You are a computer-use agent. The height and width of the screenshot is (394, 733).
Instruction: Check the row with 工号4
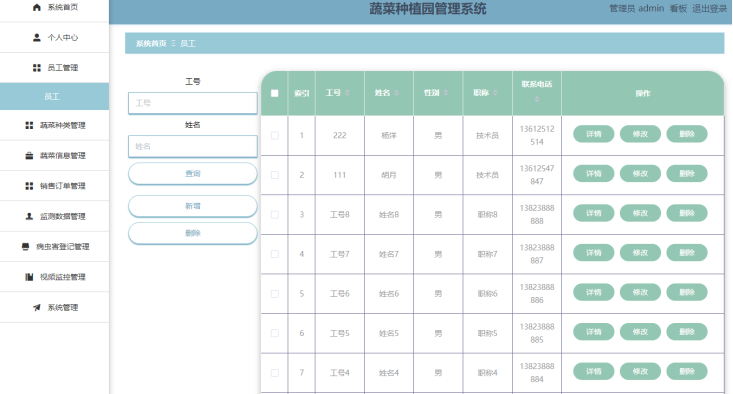(275, 373)
